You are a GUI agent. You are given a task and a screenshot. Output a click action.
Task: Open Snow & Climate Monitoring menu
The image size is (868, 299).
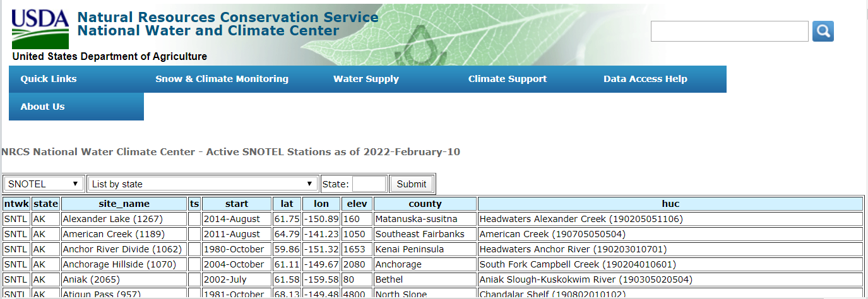pyautogui.click(x=222, y=79)
